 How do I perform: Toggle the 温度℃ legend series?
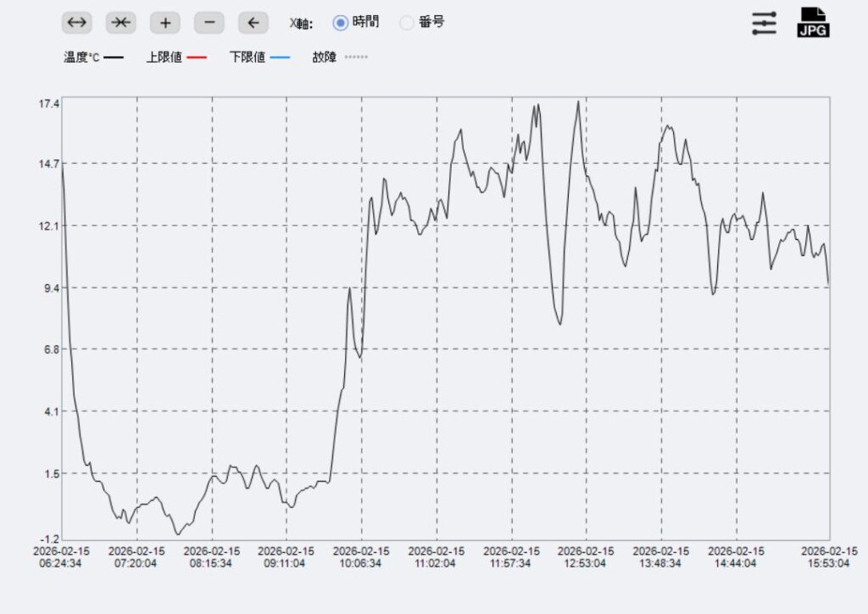coord(93,58)
